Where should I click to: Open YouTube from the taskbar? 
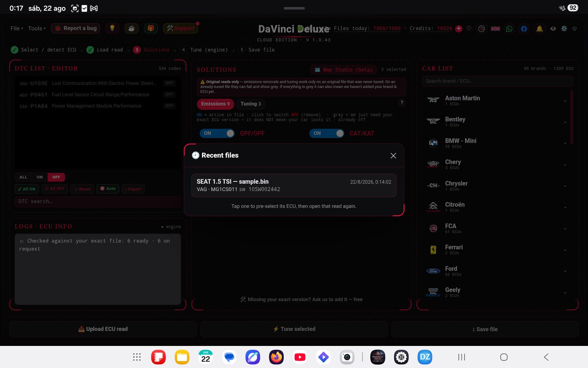(300, 357)
